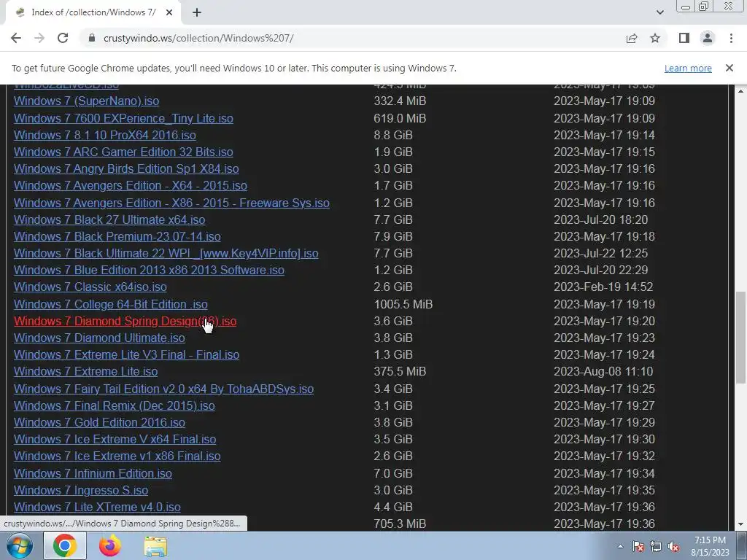Open the Chrome side panel
Image resolution: width=747 pixels, height=560 pixels.
click(x=684, y=38)
